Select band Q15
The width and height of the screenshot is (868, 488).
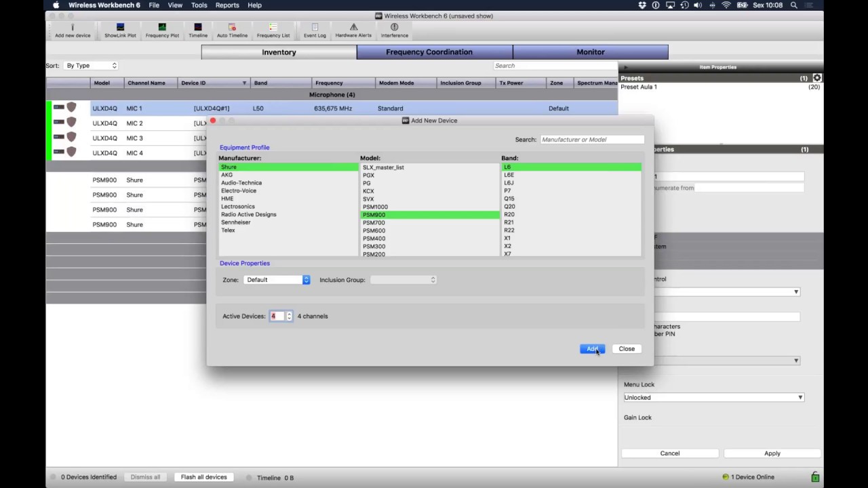pos(571,199)
